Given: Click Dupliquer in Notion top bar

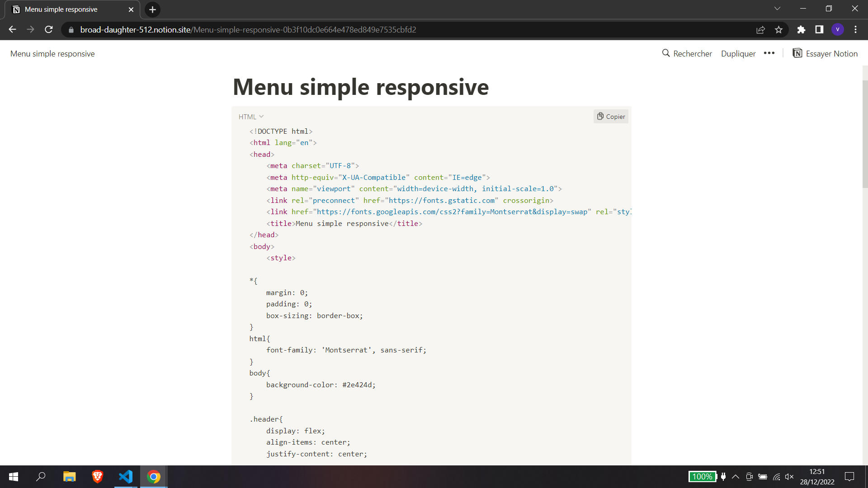Looking at the screenshot, I should click(738, 53).
